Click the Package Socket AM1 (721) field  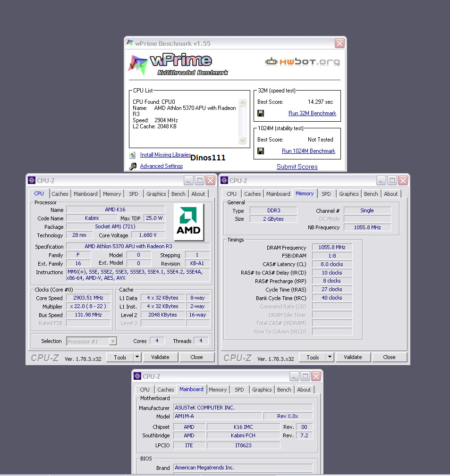(x=116, y=226)
